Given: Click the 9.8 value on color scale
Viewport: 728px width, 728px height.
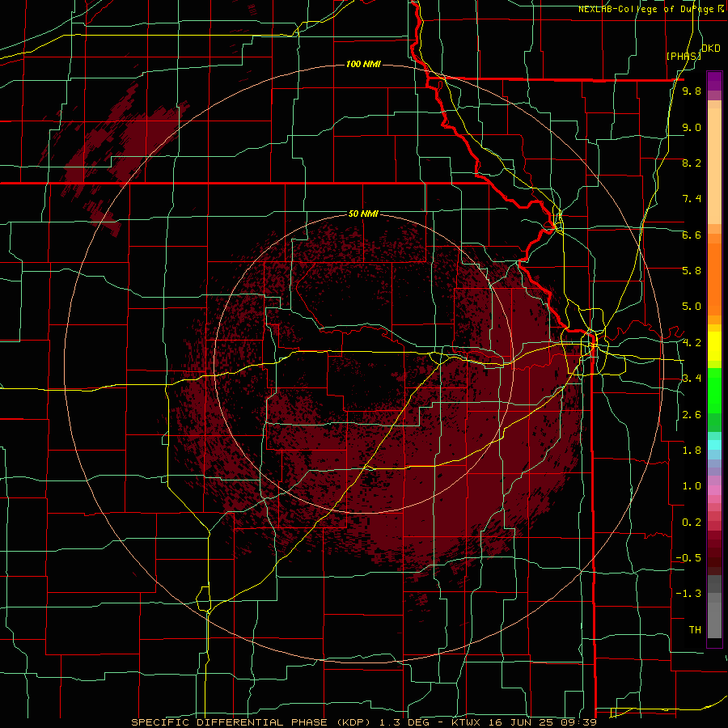Looking at the screenshot, I should coord(692,91).
